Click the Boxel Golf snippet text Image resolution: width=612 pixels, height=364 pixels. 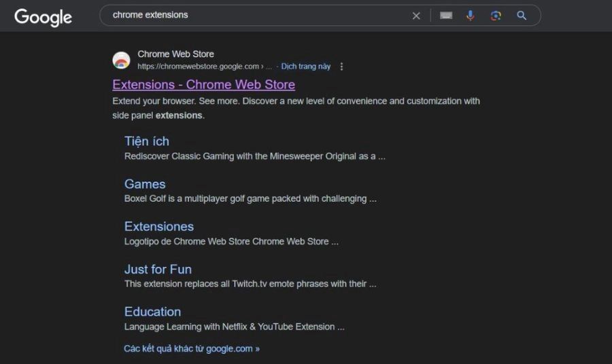coord(250,199)
